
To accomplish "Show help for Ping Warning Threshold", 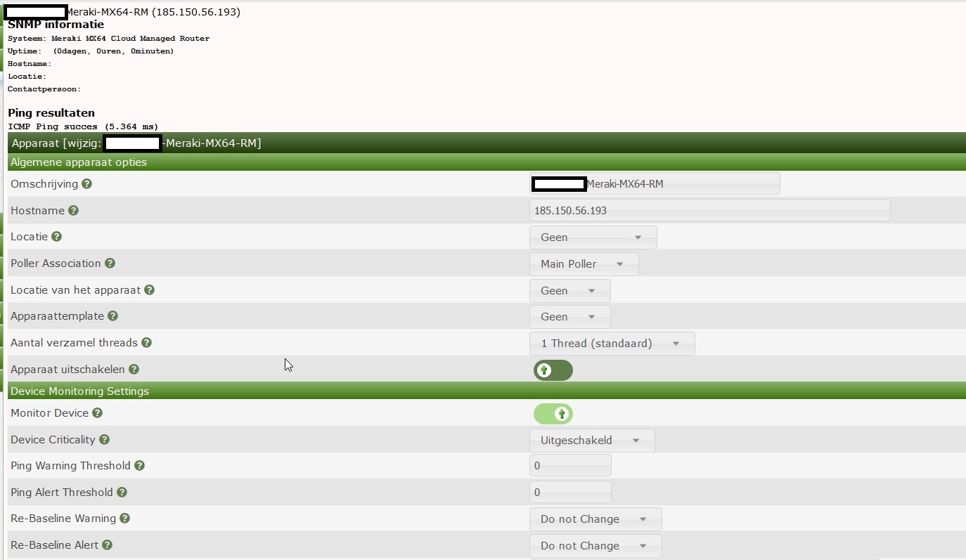I will [139, 466].
